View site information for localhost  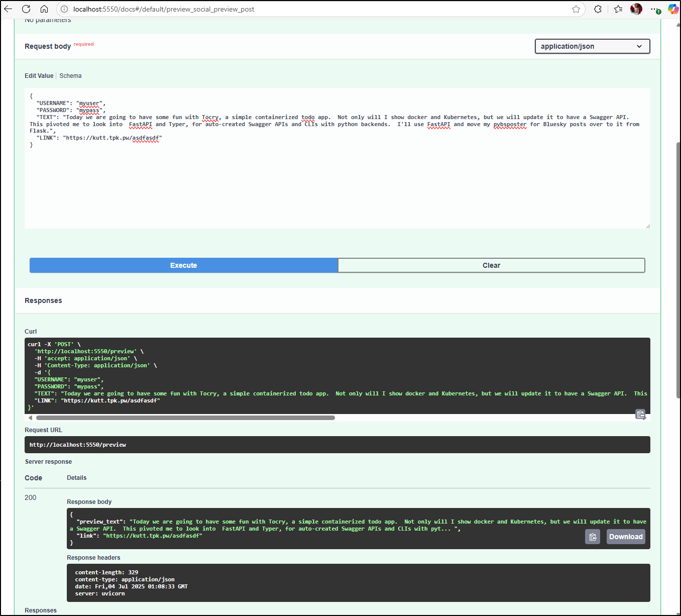(x=64, y=9)
